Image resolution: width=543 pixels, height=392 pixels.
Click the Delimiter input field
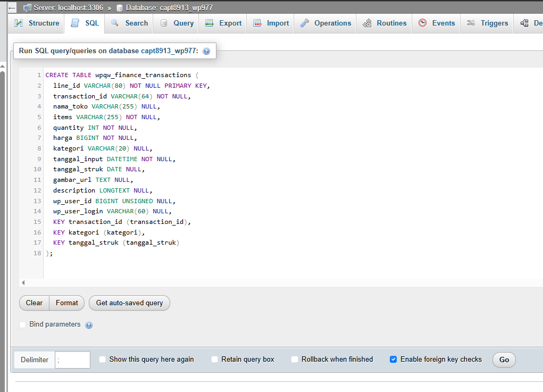73,360
